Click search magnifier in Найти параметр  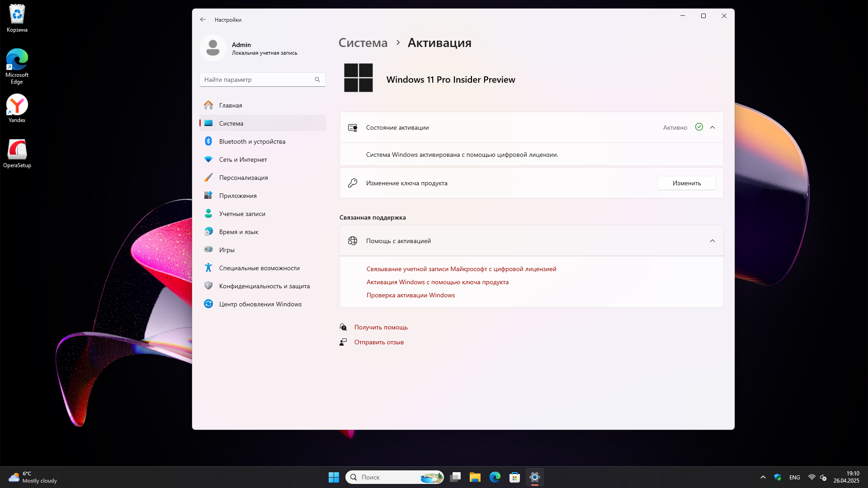(x=317, y=80)
